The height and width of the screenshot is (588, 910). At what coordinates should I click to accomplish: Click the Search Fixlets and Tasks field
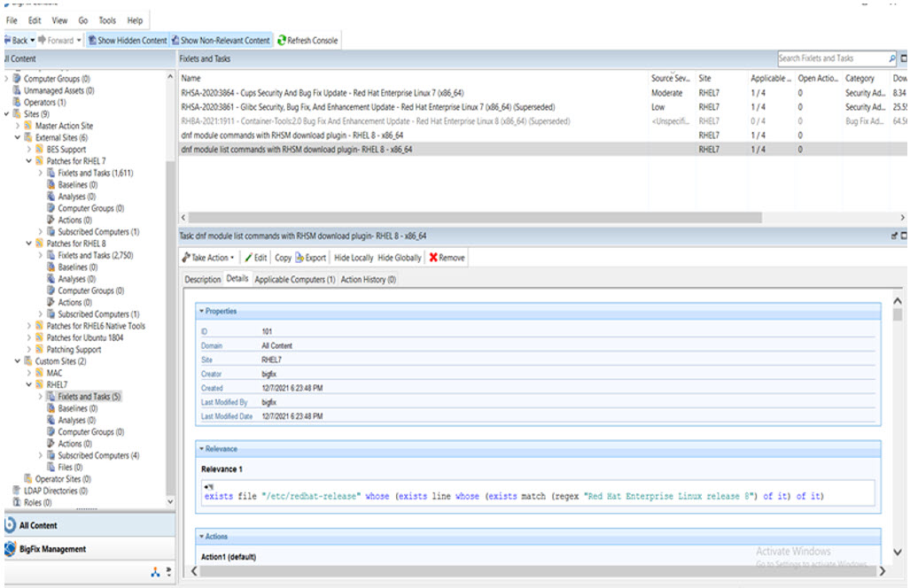[x=831, y=58]
